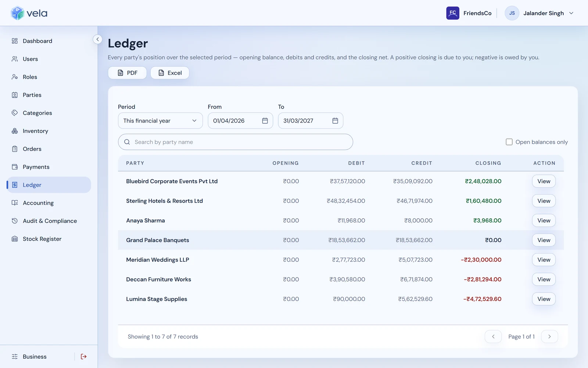588x368 pixels.
Task: Select Lumina Stage Supplies party name
Action: [x=157, y=299]
